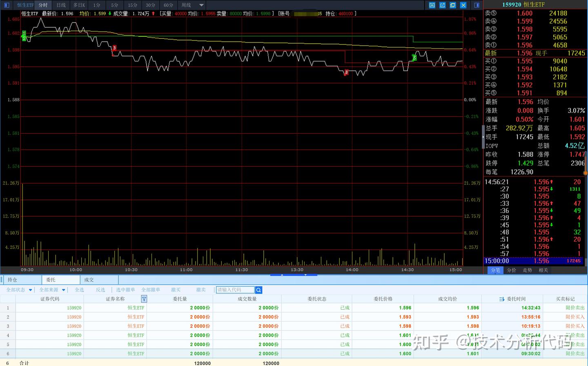The image size is (588, 366).
Task: Select the 1分 period tab
Action: click(x=97, y=5)
